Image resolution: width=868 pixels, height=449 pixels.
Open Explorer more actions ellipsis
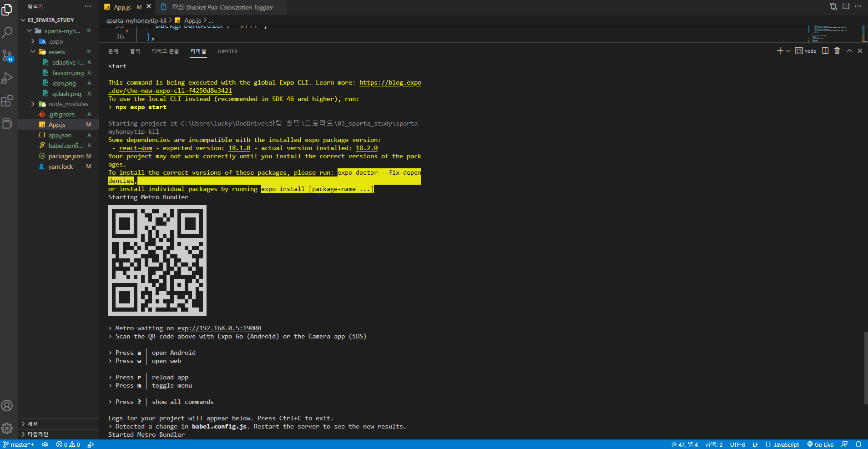pos(88,6)
